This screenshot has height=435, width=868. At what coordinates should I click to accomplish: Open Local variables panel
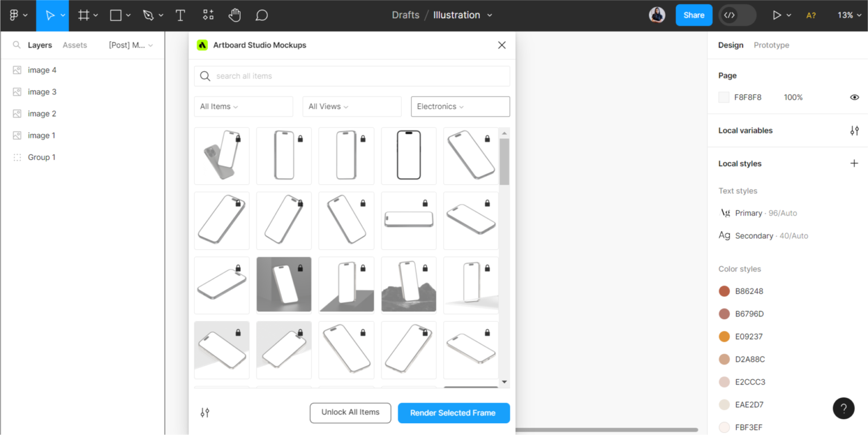(x=854, y=130)
